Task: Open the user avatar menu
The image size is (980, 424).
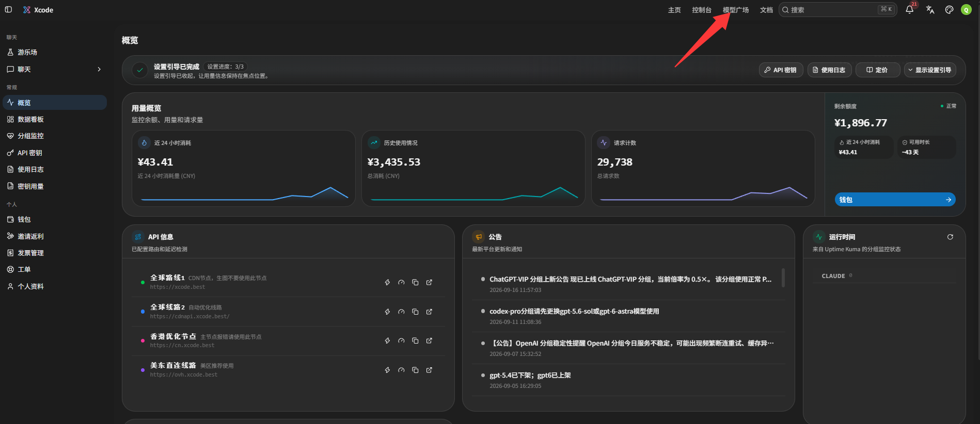Action: (x=966, y=10)
